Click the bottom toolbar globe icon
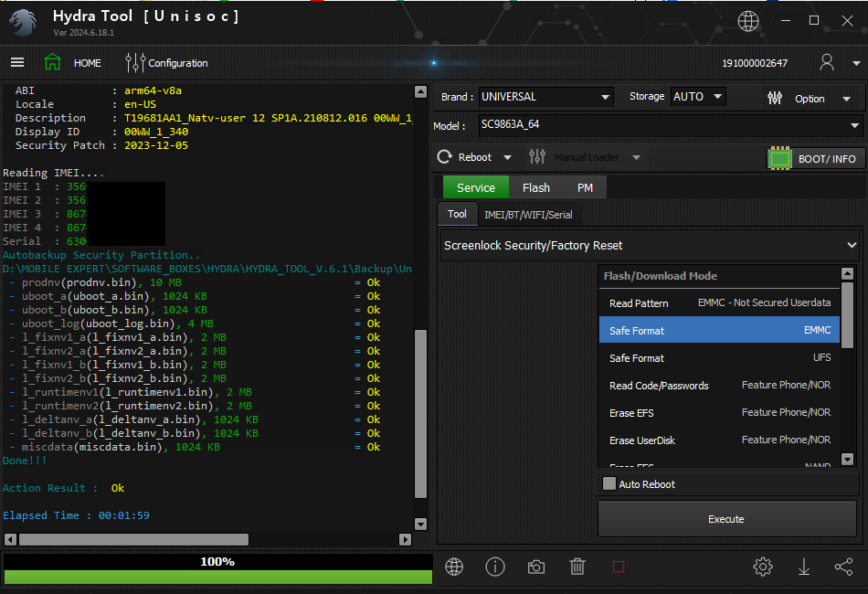This screenshot has height=594, width=868. point(454,567)
